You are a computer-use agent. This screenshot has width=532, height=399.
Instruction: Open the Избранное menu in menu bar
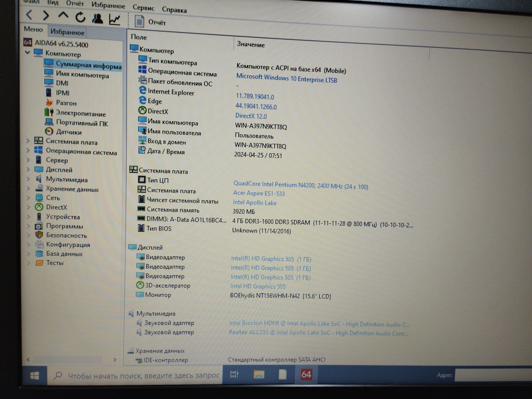[108, 5]
